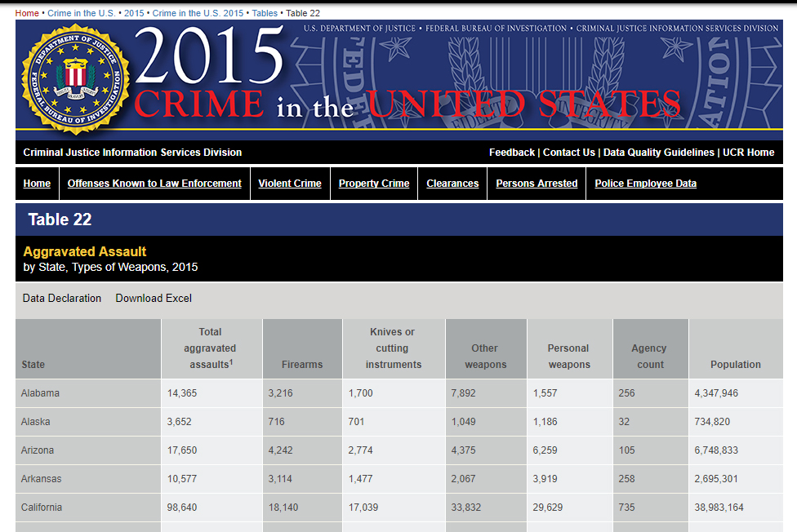The width and height of the screenshot is (797, 532).
Task: Open the Property Crime menu item
Action: tap(374, 184)
